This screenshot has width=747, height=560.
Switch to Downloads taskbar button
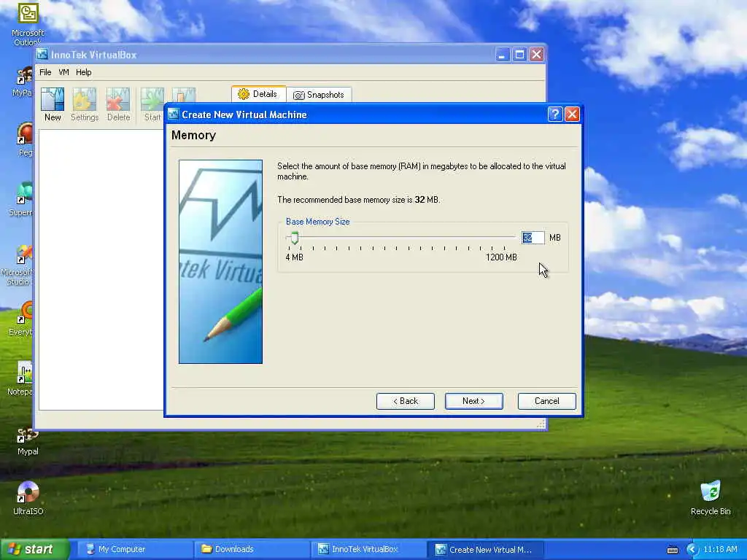pyautogui.click(x=250, y=549)
